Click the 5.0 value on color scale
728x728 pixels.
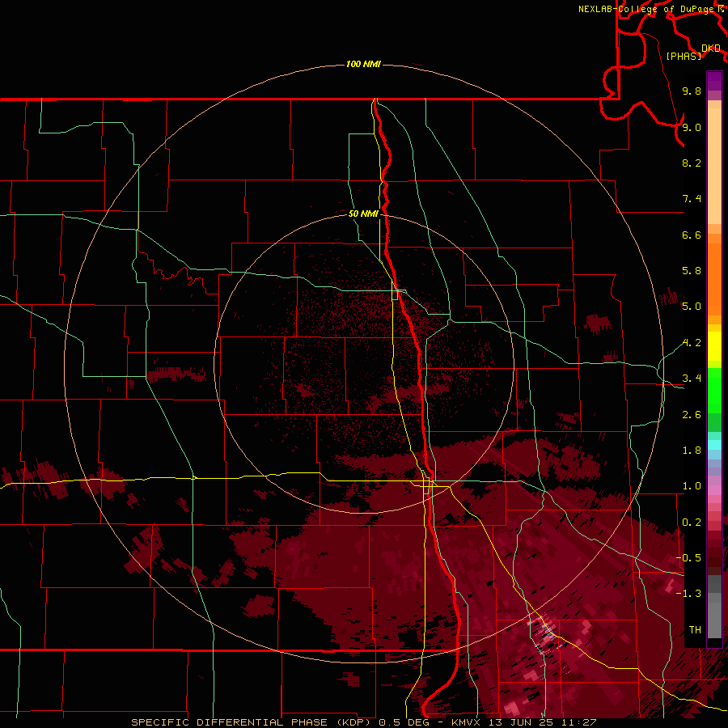click(x=692, y=307)
